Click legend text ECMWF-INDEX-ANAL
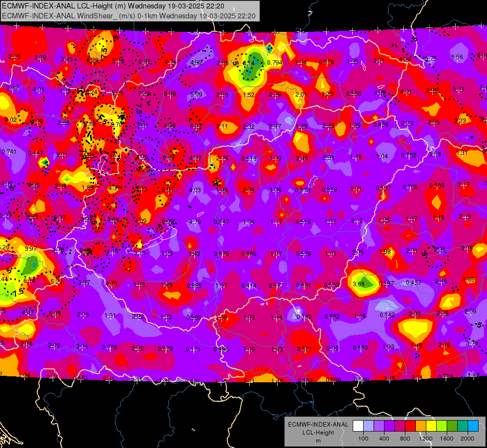Image resolution: width=487 pixels, height=448 pixels. pyautogui.click(x=318, y=425)
